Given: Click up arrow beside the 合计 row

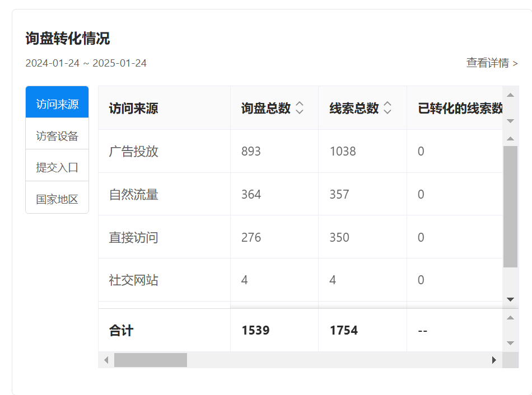Looking at the screenshot, I should coord(510,318).
